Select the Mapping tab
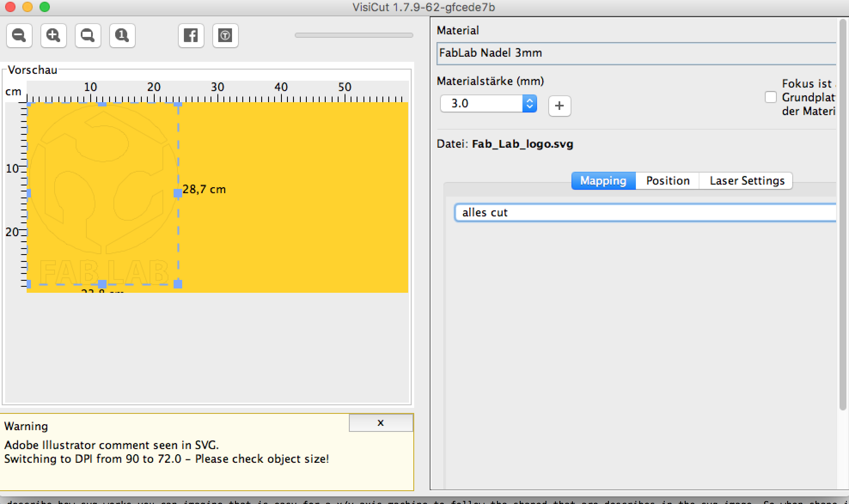 point(603,181)
